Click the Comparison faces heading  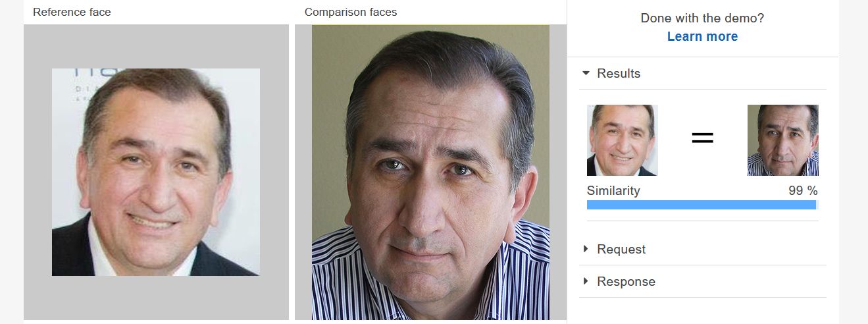click(351, 12)
